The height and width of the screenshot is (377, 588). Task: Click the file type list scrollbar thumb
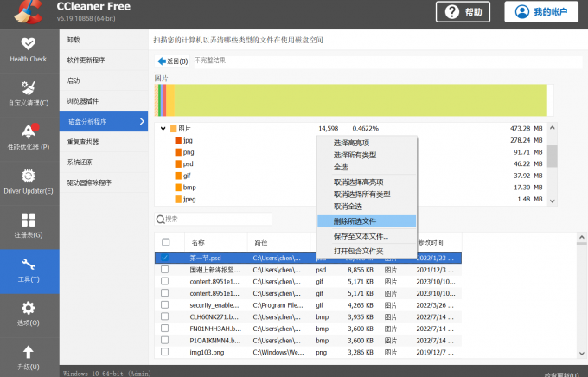[x=552, y=156]
